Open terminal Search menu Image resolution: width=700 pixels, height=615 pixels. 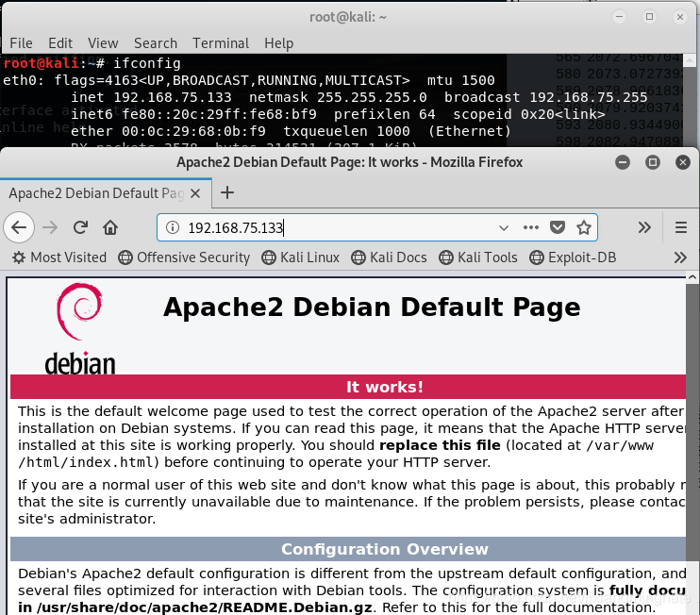tap(156, 43)
